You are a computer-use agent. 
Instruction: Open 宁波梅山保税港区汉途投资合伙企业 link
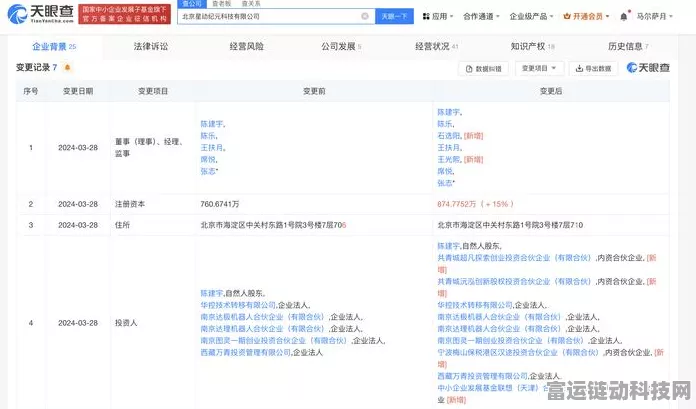pyautogui.click(x=518, y=353)
